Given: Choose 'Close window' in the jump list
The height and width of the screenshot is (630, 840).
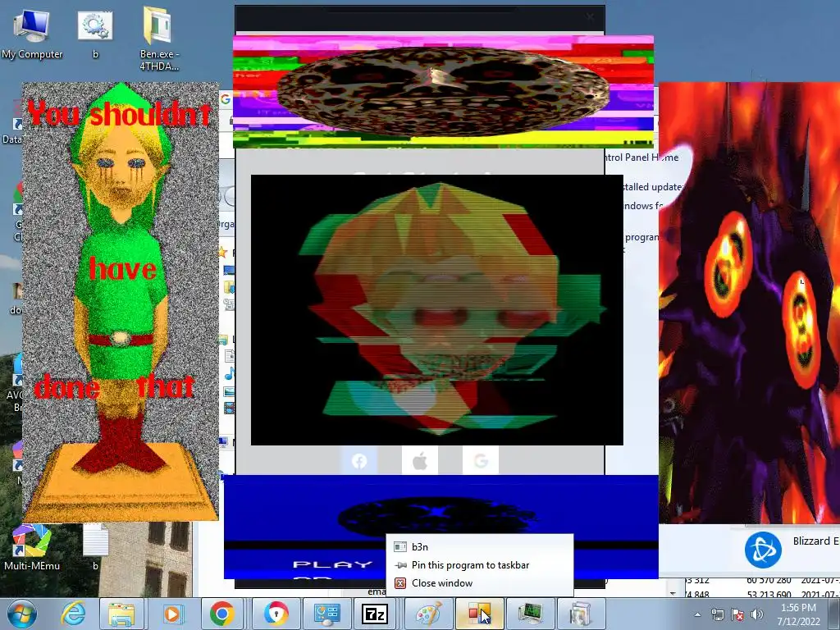Looking at the screenshot, I should tap(479, 583).
